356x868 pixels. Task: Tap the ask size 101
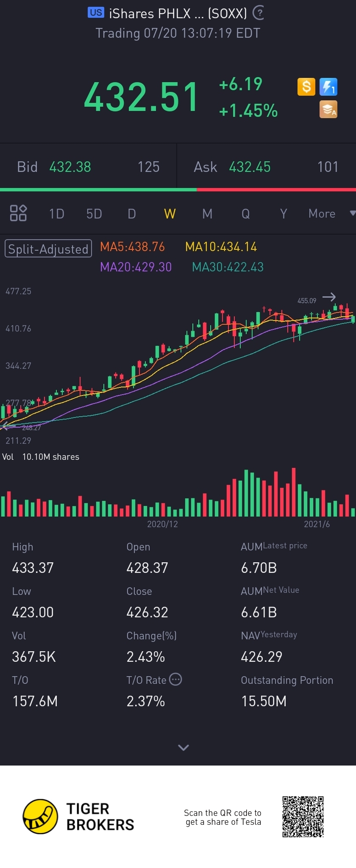[x=328, y=167]
